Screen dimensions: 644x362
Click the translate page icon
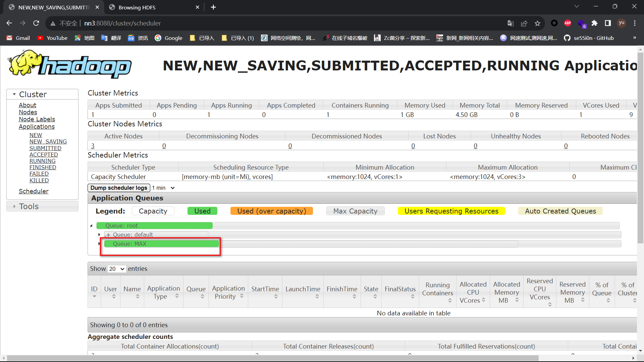click(511, 23)
